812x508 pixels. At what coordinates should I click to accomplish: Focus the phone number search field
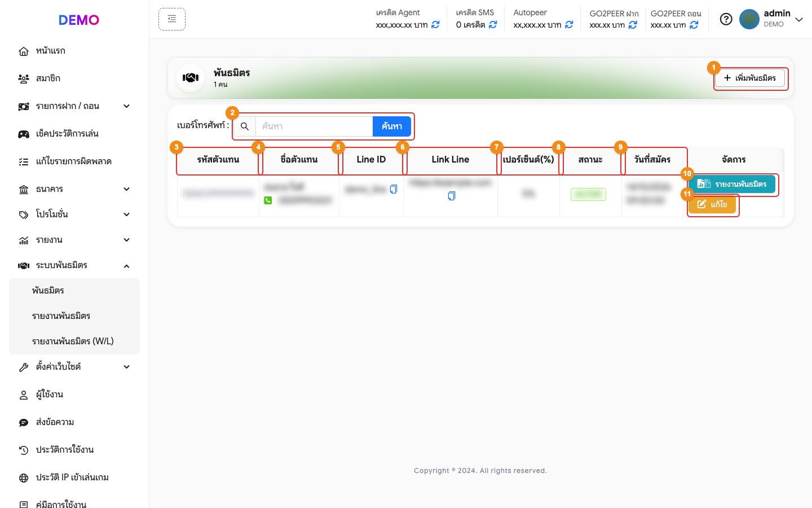(x=314, y=126)
